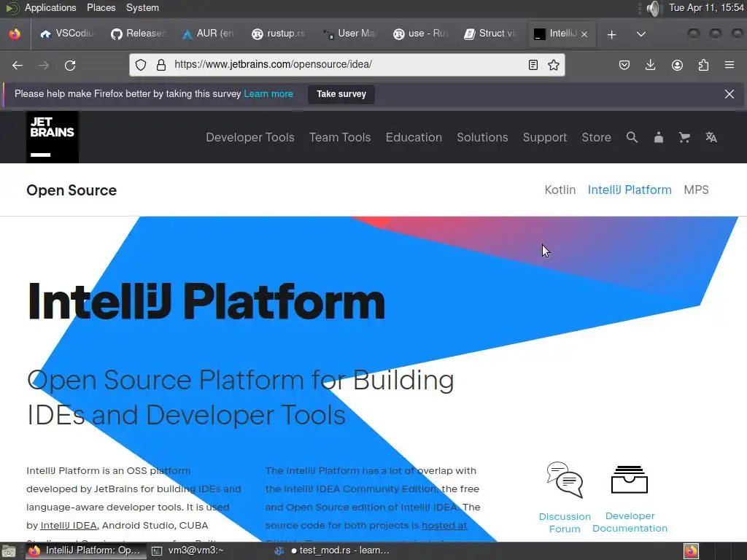
Task: Click the Developer Documentation tray icon
Action: pyautogui.click(x=630, y=480)
